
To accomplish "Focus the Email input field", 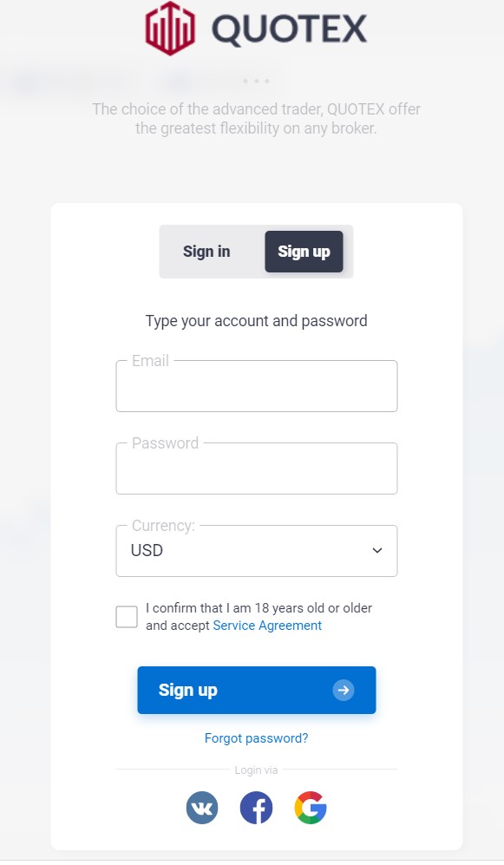I will pyautogui.click(x=257, y=385).
